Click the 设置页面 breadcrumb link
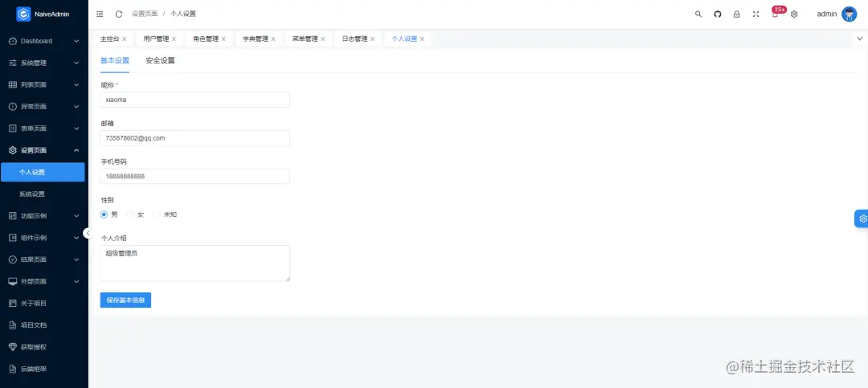Viewport: 868px width, 388px height. tap(145, 14)
